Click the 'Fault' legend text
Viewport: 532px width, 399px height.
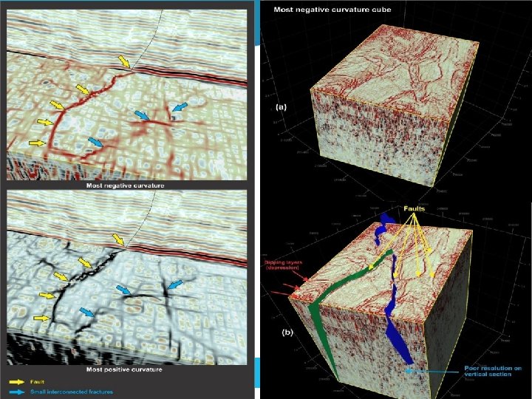point(37,382)
